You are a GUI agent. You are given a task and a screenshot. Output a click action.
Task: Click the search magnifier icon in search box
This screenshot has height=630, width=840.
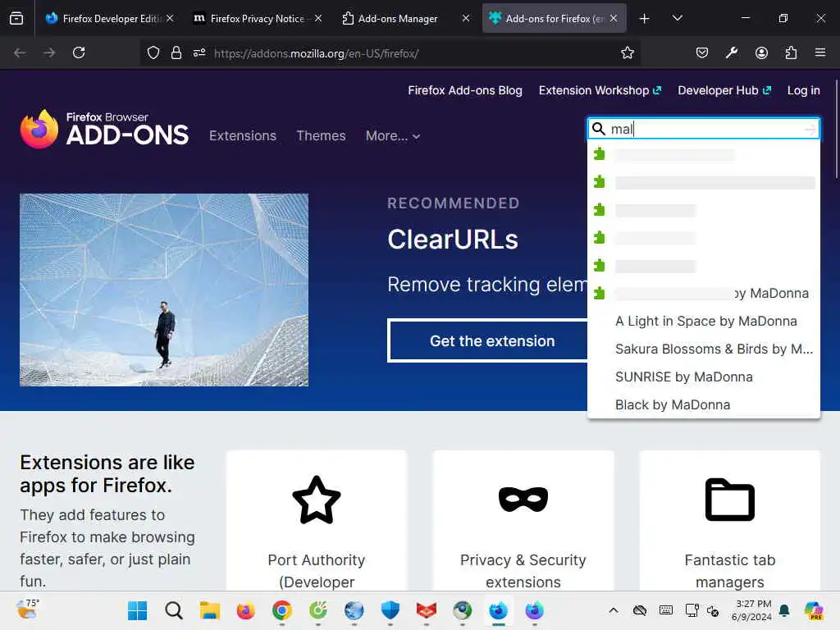[x=598, y=129]
